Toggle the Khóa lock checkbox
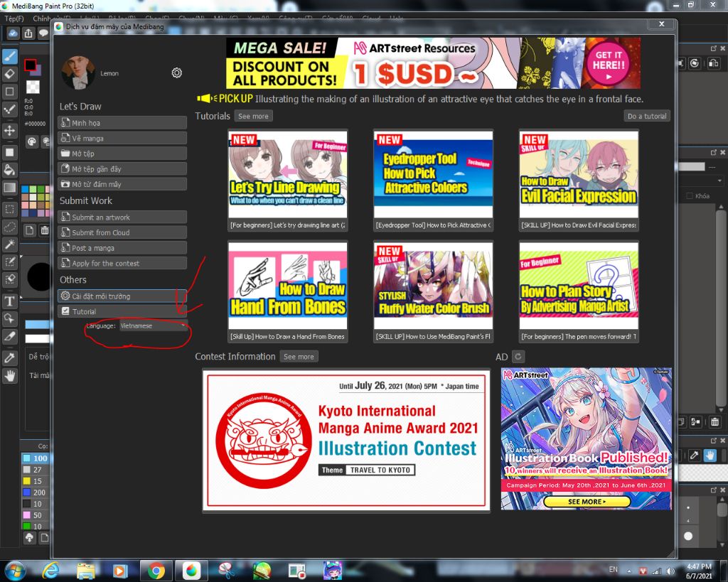The width and height of the screenshot is (728, 582). point(690,196)
